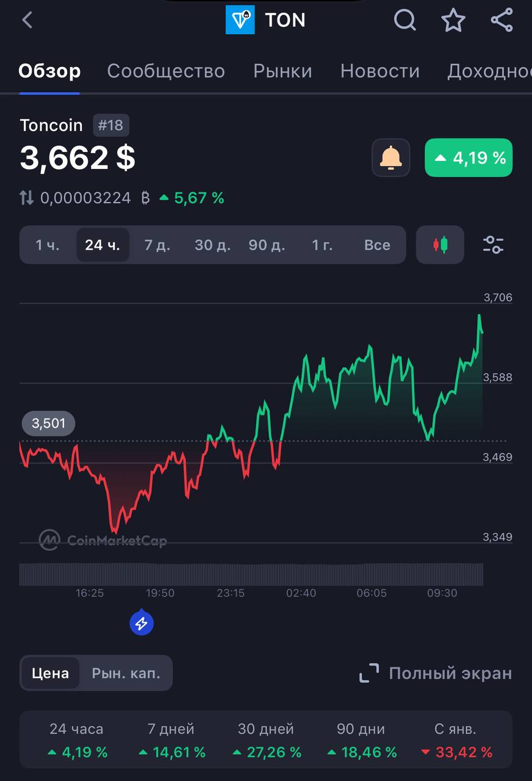Image resolution: width=532 pixels, height=781 pixels.
Task: Tap the С янв. 33,42 % stat
Action: 456,741
